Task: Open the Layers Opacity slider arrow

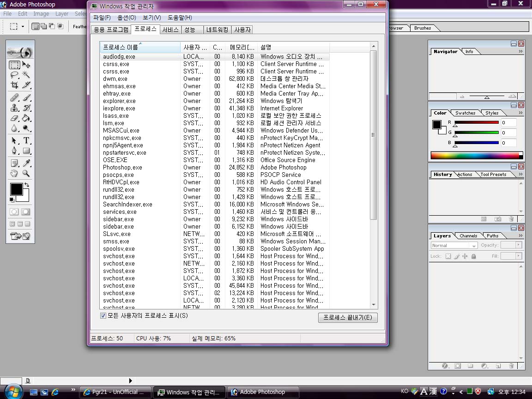Action: (518, 245)
